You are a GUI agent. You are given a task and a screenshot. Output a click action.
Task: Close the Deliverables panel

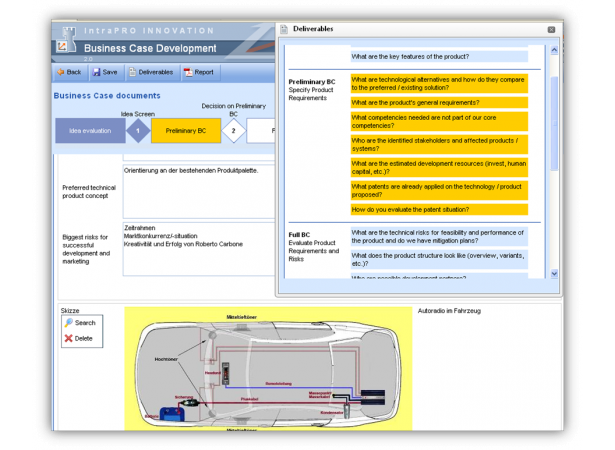[x=551, y=29]
